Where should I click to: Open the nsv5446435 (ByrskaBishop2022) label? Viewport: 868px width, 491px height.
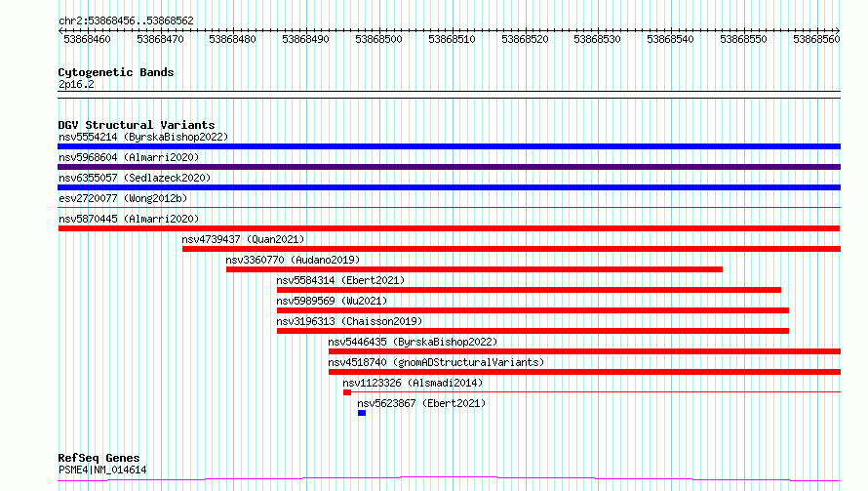(413, 342)
